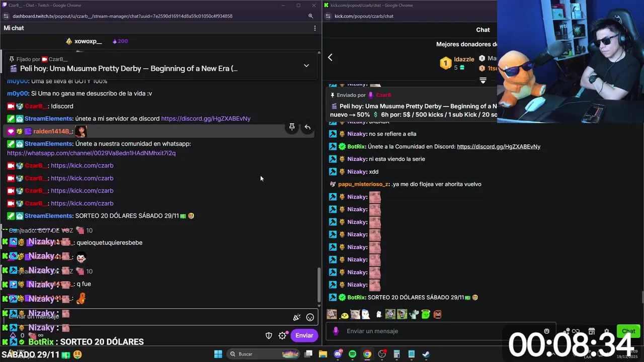Select the yellow duck quick emote
Viewport: 644px width, 362px height.
(345, 315)
